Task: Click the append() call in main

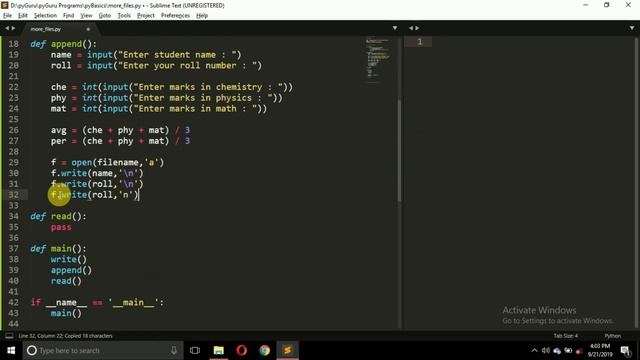Action: coord(71,270)
